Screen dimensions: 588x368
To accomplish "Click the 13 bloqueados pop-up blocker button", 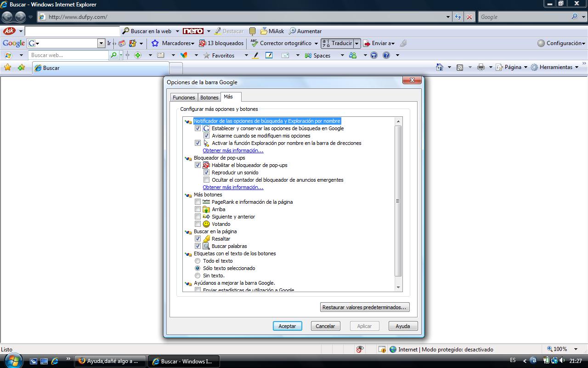I will 221,43.
